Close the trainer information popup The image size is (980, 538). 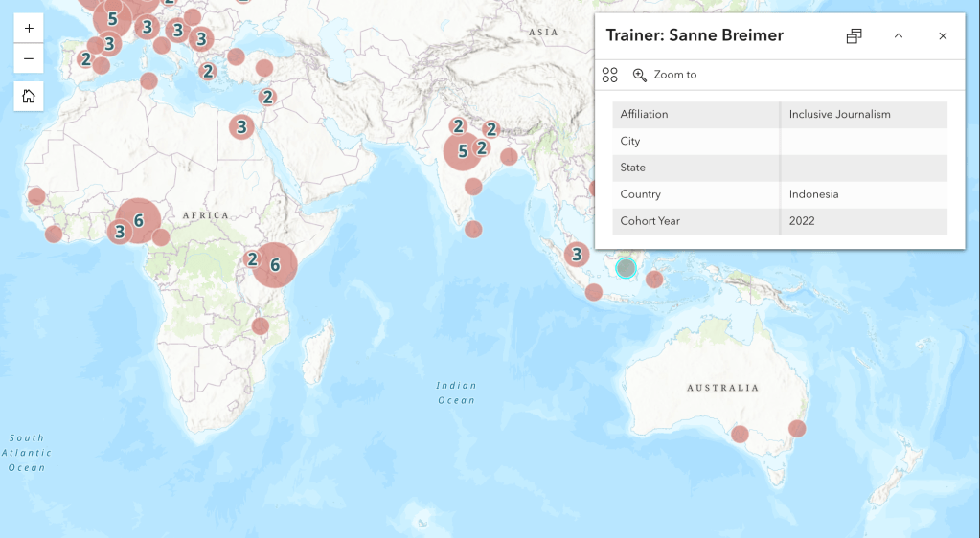pyautogui.click(x=943, y=36)
